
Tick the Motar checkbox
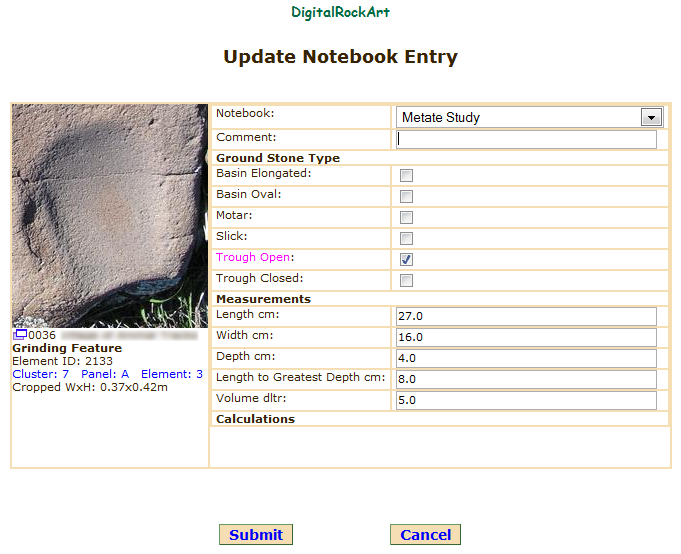tap(407, 217)
